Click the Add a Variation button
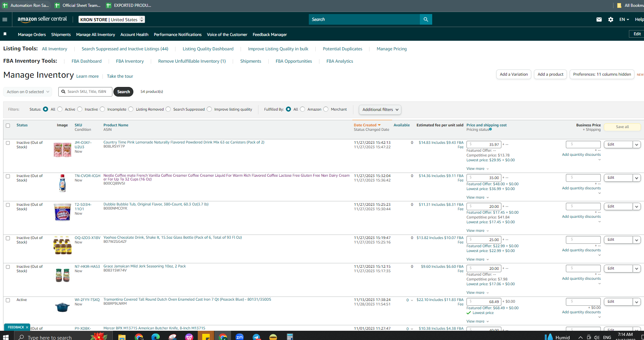Image resolution: width=644 pixels, height=340 pixels. [514, 74]
